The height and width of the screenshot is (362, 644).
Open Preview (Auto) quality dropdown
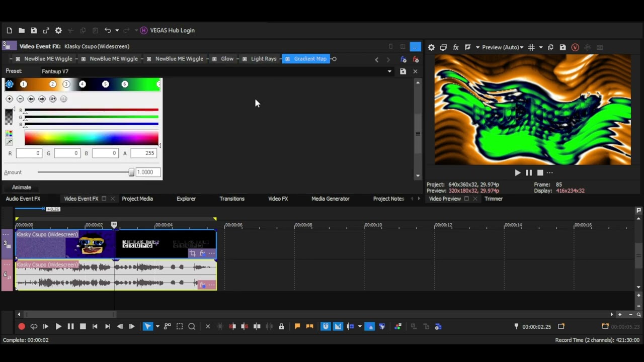coord(502,47)
